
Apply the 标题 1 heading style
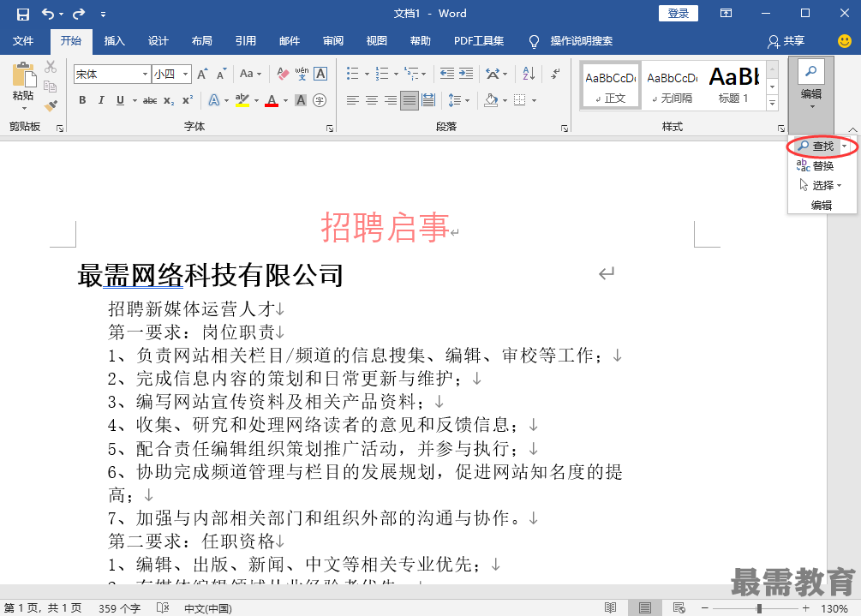pyautogui.click(x=733, y=85)
